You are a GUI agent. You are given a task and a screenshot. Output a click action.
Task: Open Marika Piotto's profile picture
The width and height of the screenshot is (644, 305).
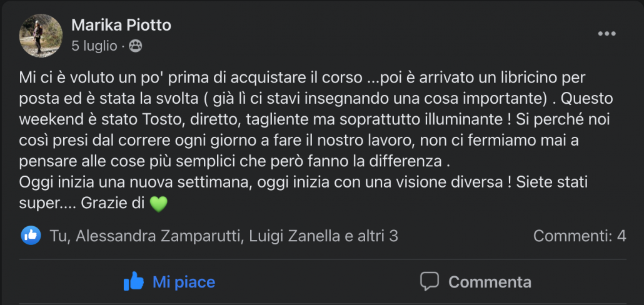coord(41,36)
